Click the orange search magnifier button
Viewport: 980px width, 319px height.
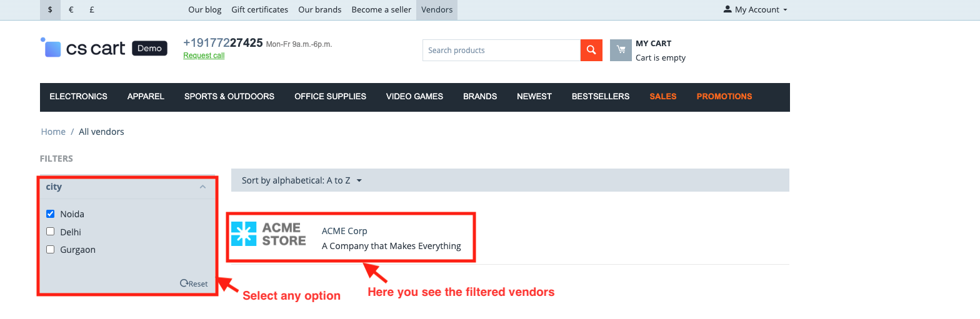click(591, 50)
